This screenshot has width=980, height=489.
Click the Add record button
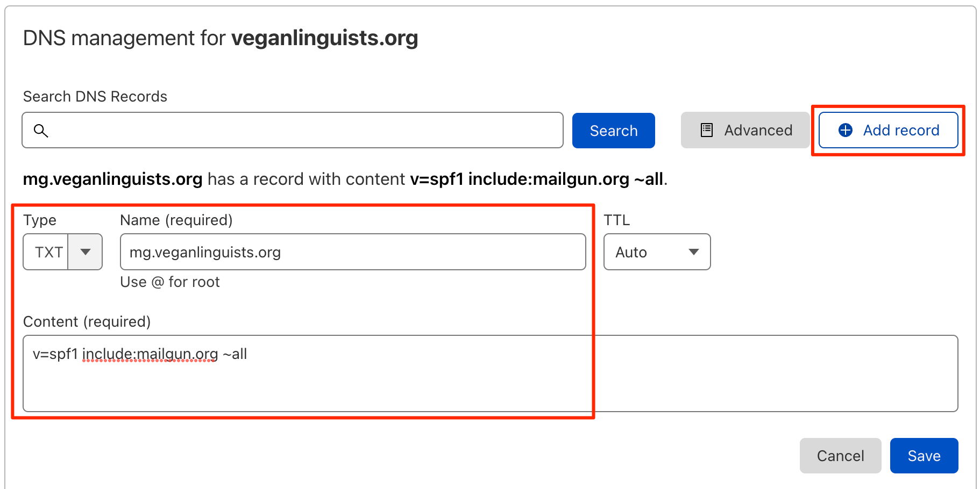tap(888, 130)
